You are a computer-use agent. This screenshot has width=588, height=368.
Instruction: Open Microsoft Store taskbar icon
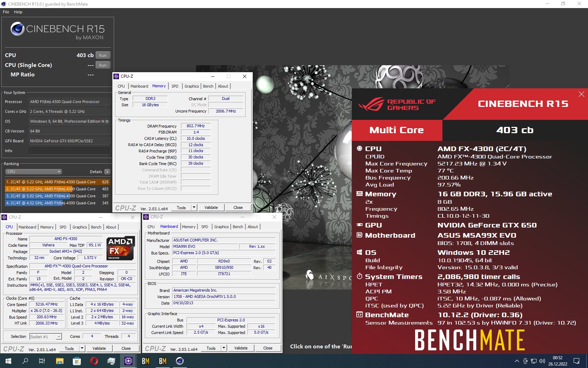pyautogui.click(x=77, y=361)
